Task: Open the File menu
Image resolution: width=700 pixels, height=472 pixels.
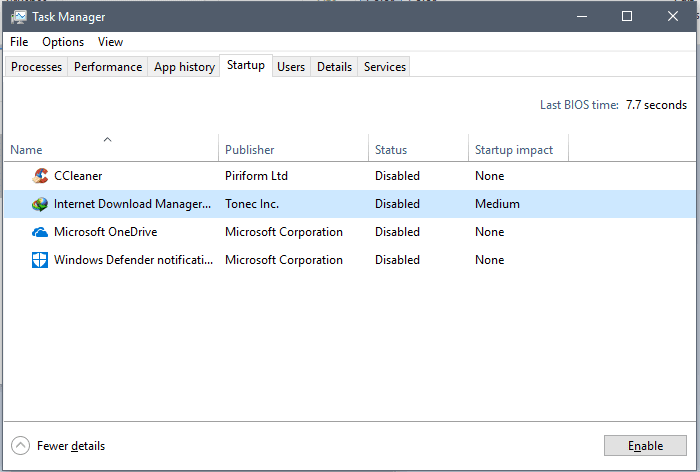Action: pos(19,42)
